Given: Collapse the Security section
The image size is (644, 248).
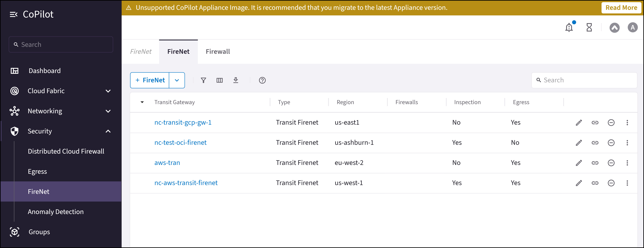Looking at the screenshot, I should pyautogui.click(x=108, y=131).
